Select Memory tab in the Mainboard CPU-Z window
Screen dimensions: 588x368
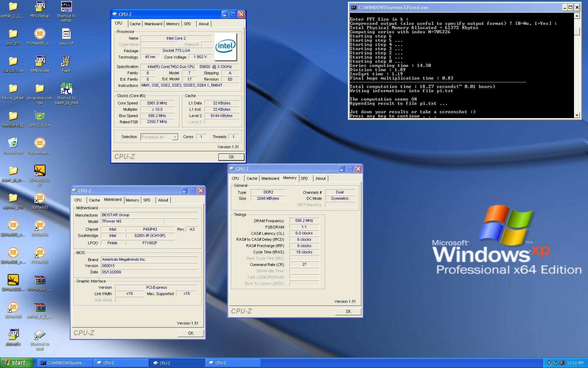[132, 200]
